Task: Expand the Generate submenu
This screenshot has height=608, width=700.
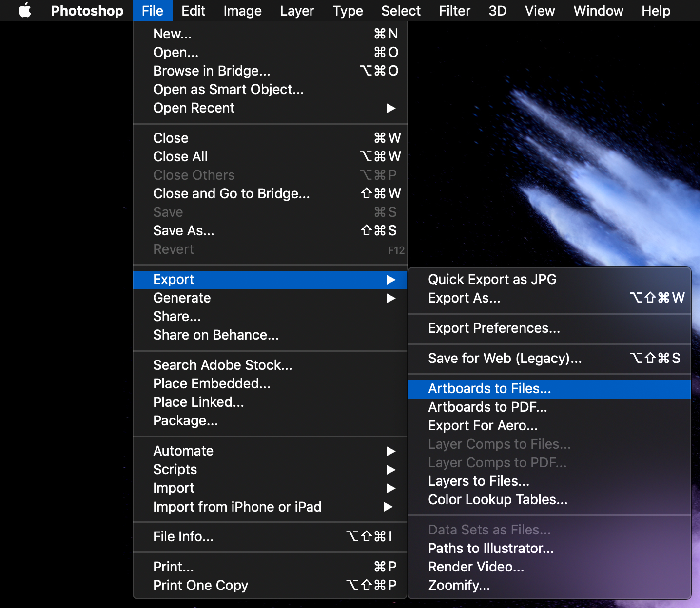Action: (270, 298)
